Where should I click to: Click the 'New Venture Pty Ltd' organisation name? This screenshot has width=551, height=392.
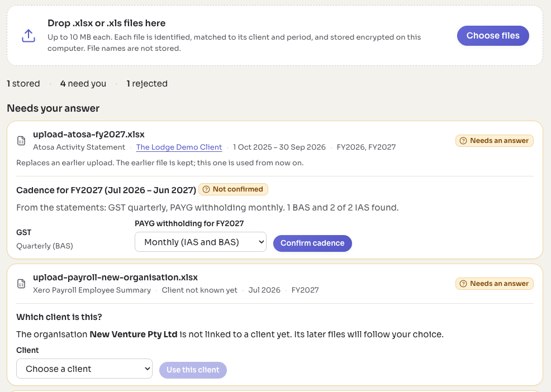134,334
